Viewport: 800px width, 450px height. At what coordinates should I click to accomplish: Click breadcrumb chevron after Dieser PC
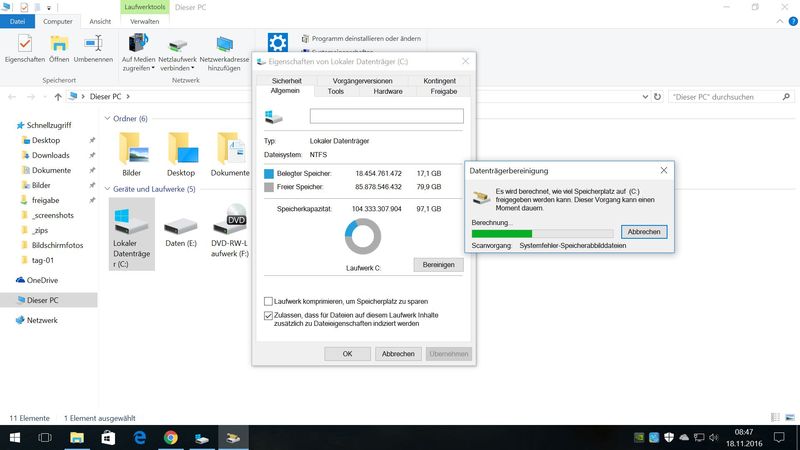(x=128, y=96)
